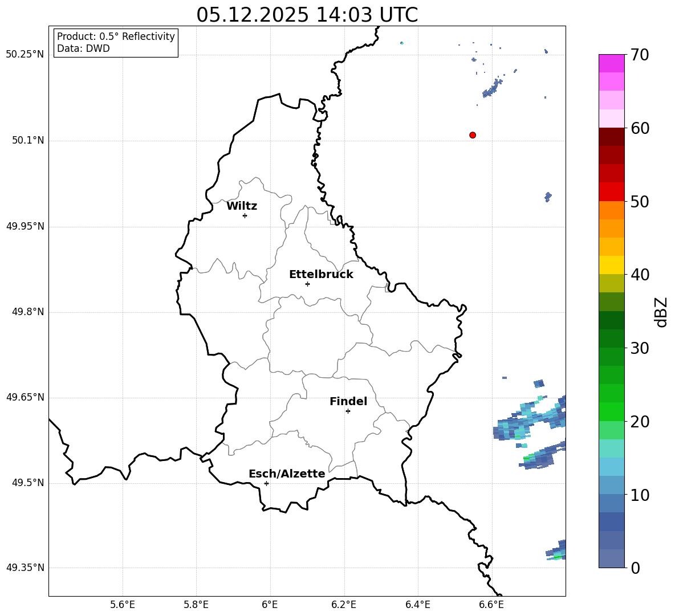
Task: Click the latitude label 49.95°N
Action: point(25,226)
